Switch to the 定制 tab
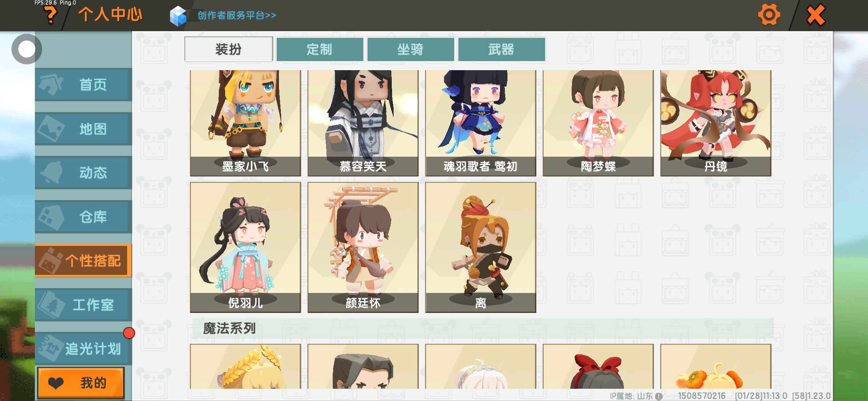 pyautogui.click(x=320, y=49)
